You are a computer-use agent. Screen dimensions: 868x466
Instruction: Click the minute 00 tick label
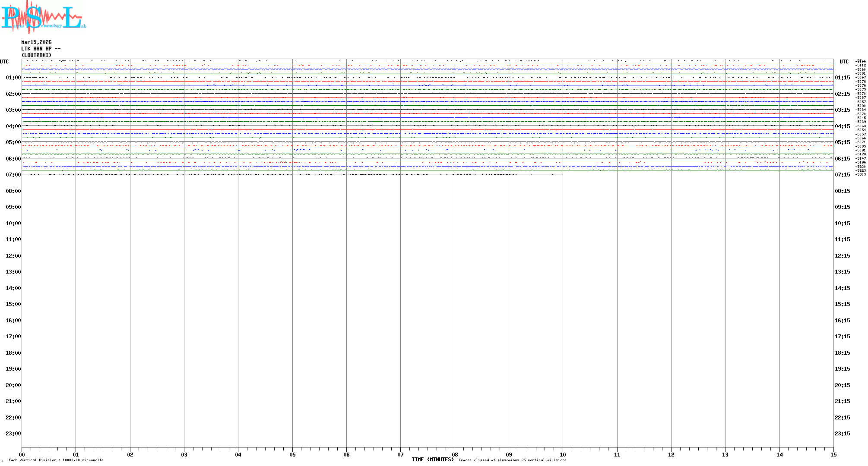(x=22, y=454)
